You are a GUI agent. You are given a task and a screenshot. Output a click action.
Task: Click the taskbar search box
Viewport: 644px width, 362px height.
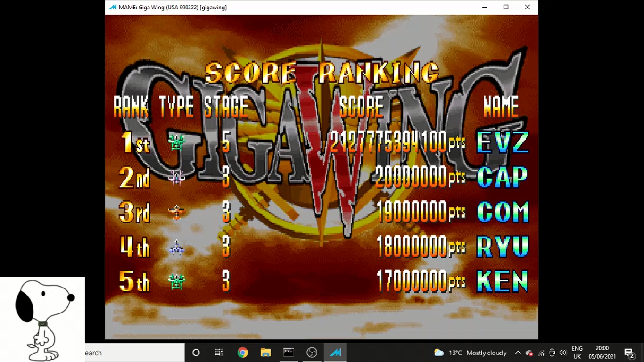(x=134, y=353)
